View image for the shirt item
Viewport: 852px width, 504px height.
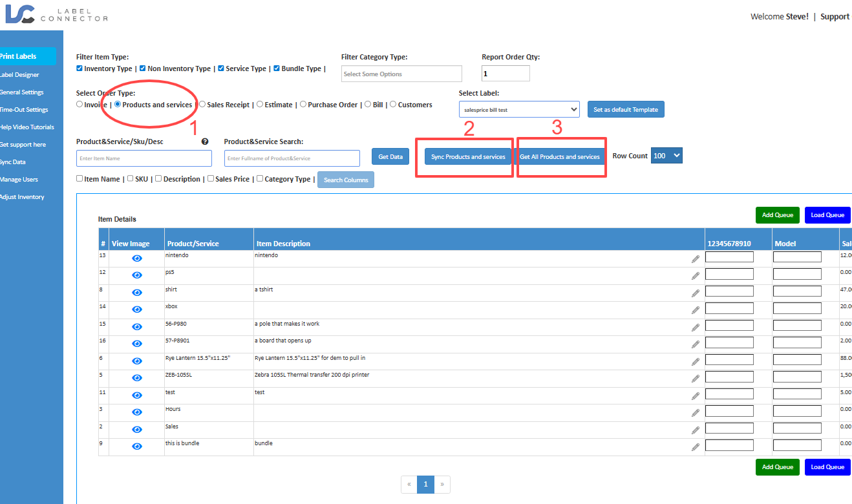pyautogui.click(x=137, y=293)
